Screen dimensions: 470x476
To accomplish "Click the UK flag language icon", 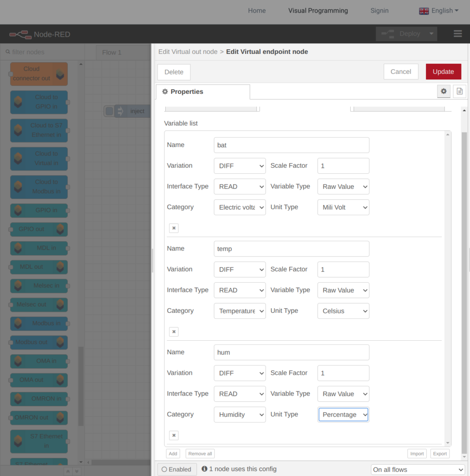I will point(424,11).
